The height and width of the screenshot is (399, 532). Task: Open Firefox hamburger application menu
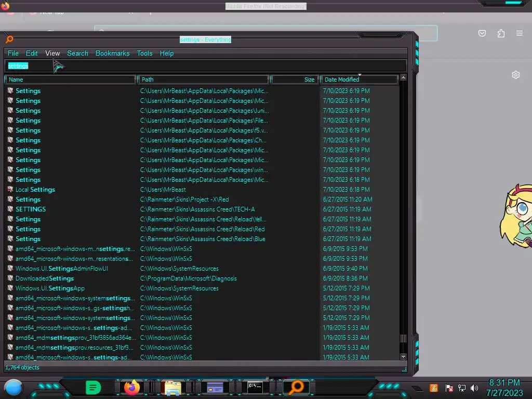[x=520, y=33]
